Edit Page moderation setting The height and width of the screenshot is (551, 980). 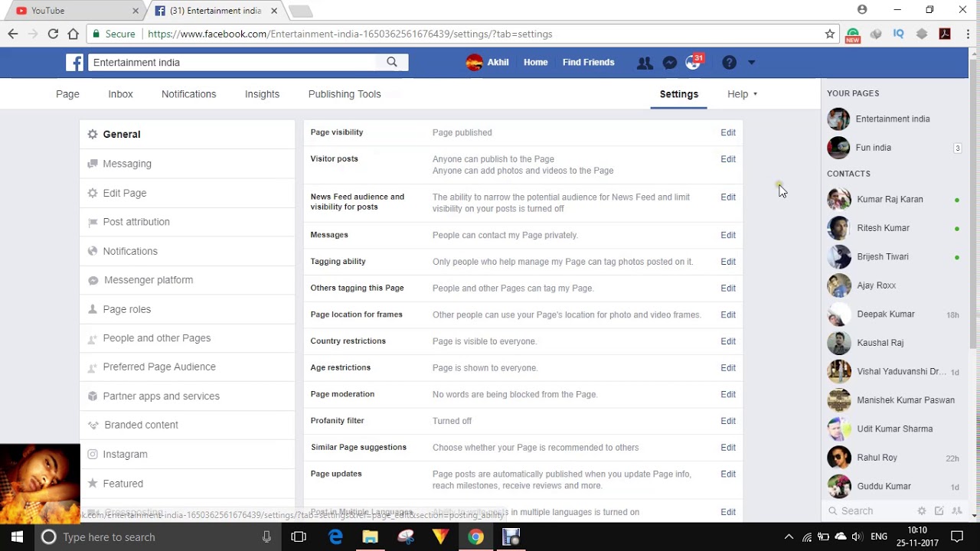[x=728, y=394]
